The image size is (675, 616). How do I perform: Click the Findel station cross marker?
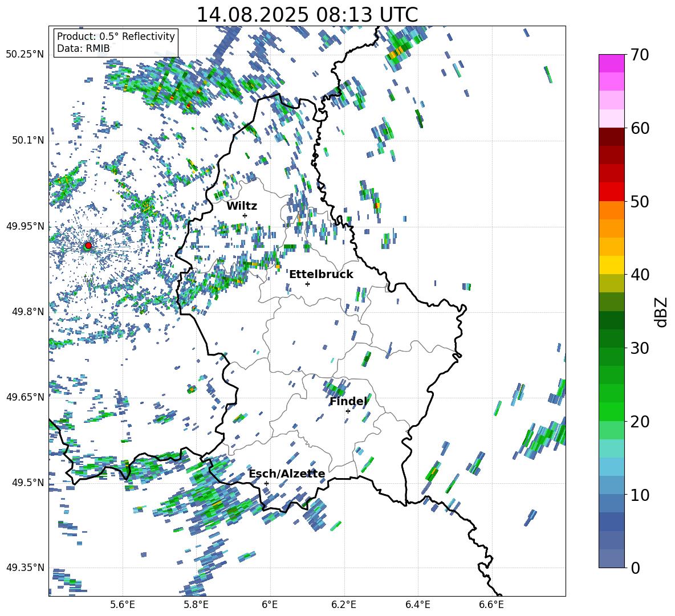pyautogui.click(x=348, y=411)
